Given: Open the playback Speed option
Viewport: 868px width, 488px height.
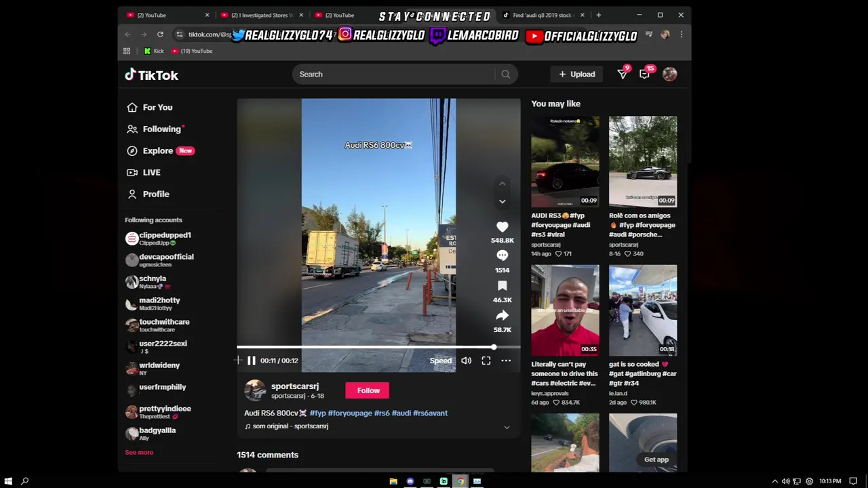Looking at the screenshot, I should pyautogui.click(x=440, y=361).
